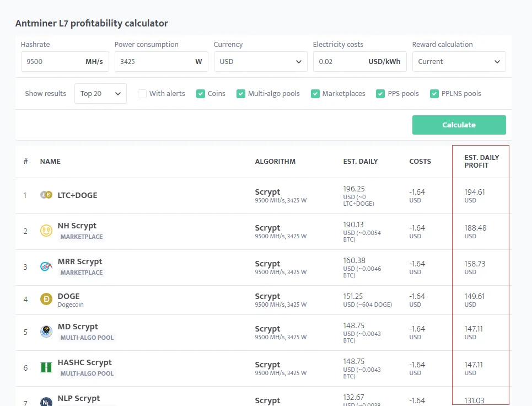The image size is (532, 406).
Task: Toggle the Multi-algo pools checkbox
Action: click(241, 94)
